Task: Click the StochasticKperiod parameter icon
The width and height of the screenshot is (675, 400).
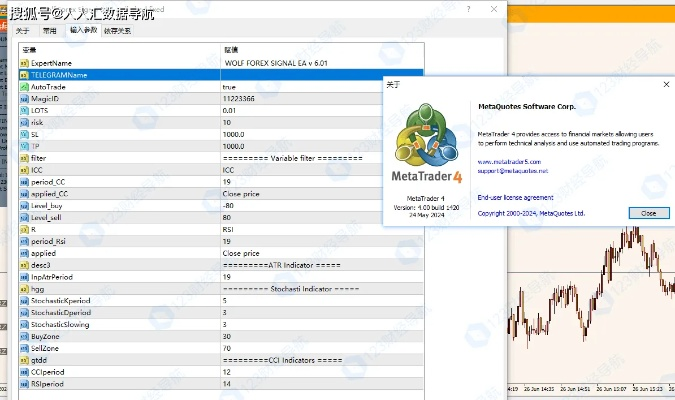Action: 24,300
